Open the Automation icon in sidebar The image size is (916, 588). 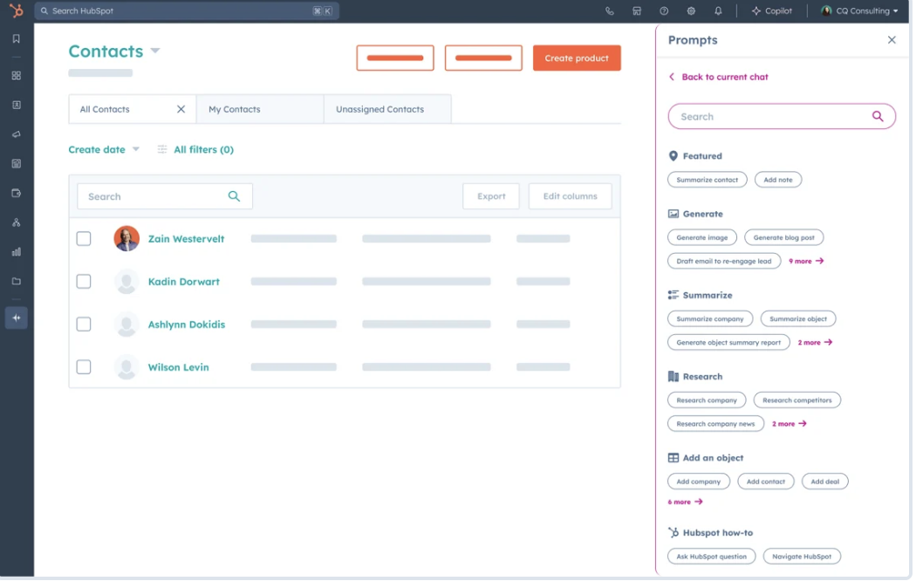(x=17, y=223)
